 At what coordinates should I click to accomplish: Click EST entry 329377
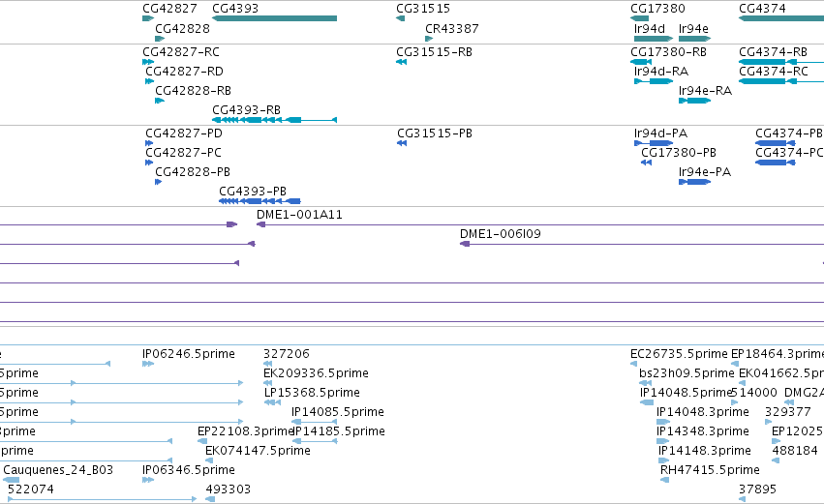pyautogui.click(x=788, y=412)
